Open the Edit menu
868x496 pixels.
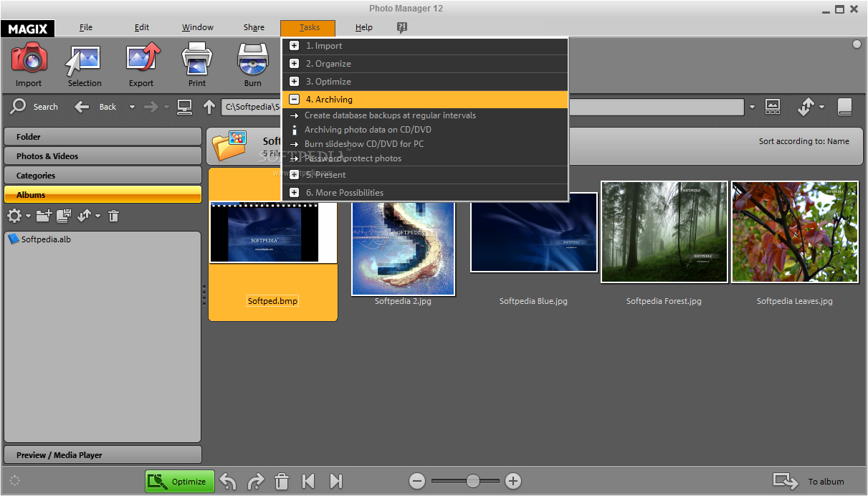(x=142, y=27)
